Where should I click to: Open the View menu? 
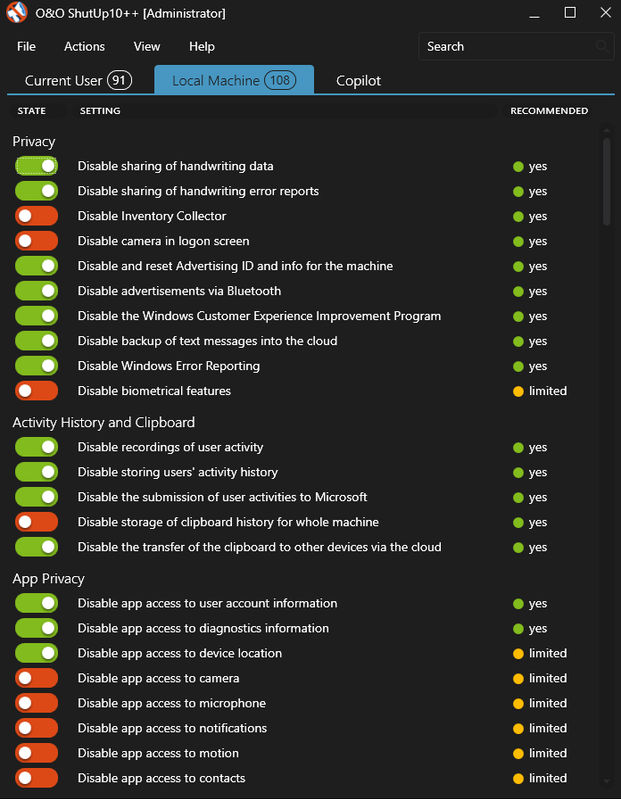click(147, 46)
